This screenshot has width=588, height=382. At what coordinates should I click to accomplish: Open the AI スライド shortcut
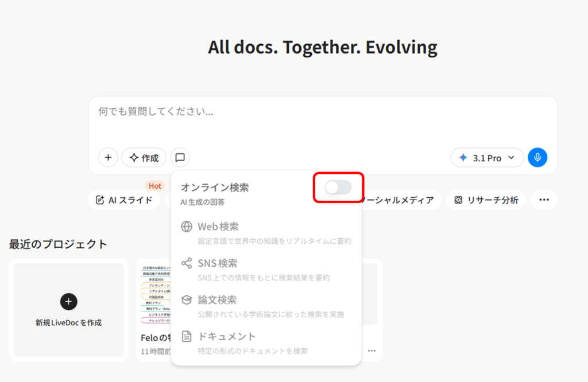[125, 200]
